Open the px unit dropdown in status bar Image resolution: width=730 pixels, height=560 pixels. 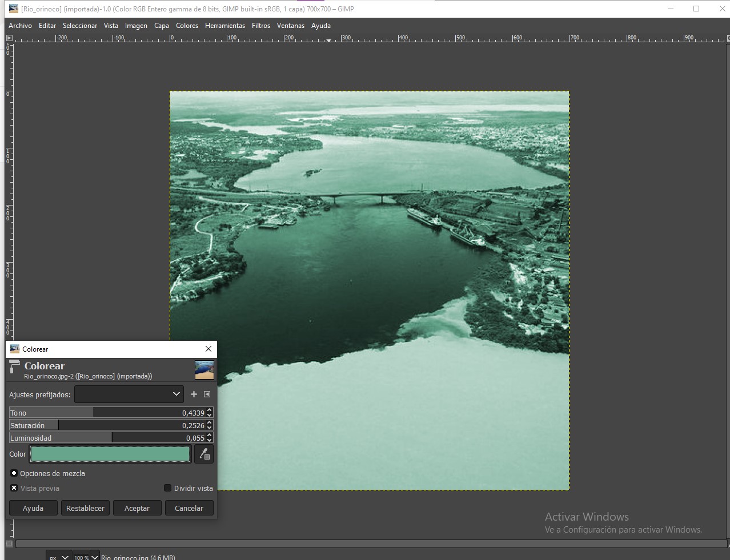59,557
